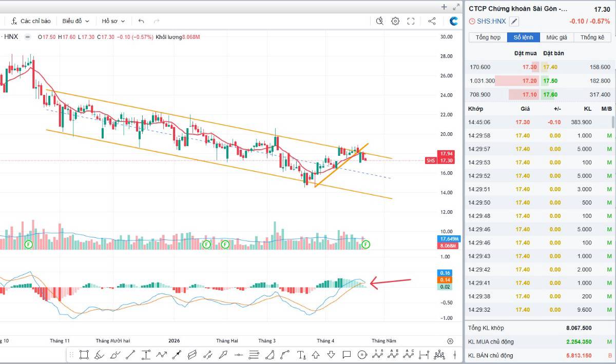Select the text annotation tool
The height and width of the screenshot is (364, 616).
[301, 354]
